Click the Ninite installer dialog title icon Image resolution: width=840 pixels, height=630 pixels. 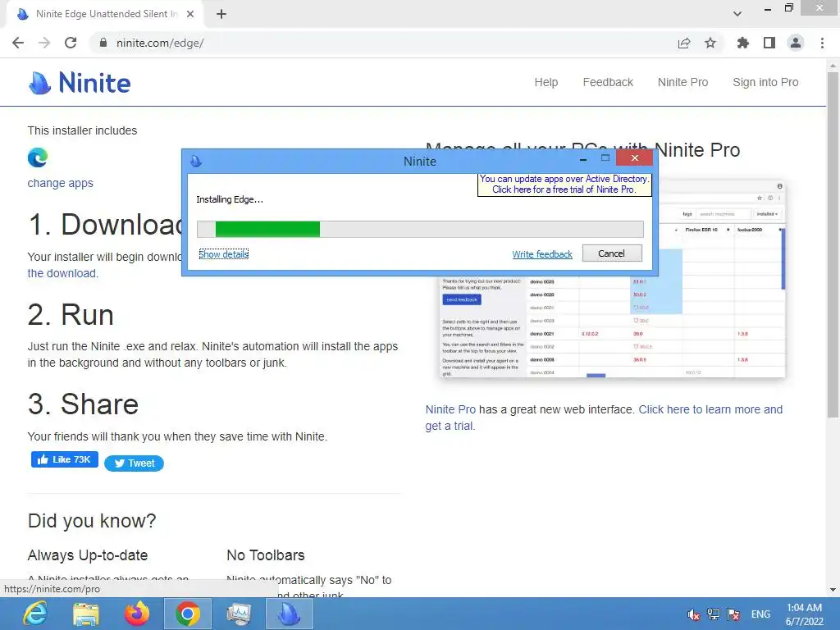click(x=196, y=161)
